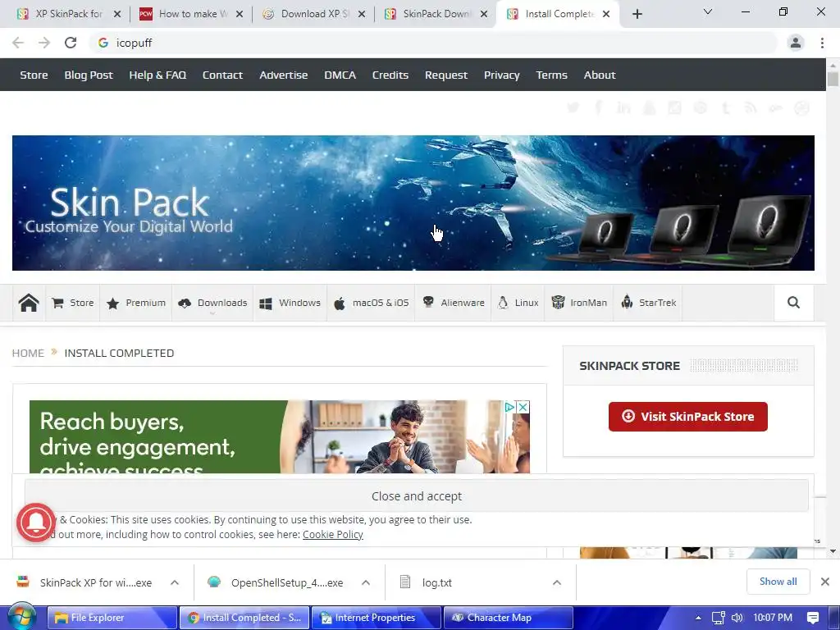Open Contact in top menu
The height and width of the screenshot is (630, 840).
[222, 75]
